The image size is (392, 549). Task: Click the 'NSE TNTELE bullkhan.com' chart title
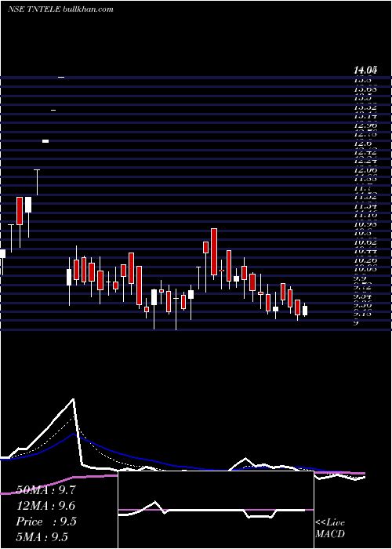60,9
